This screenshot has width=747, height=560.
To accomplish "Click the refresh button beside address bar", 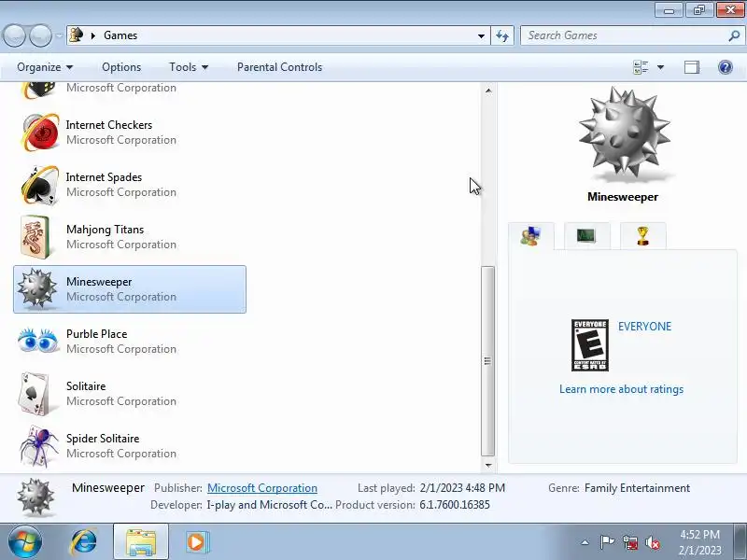I will (x=502, y=35).
